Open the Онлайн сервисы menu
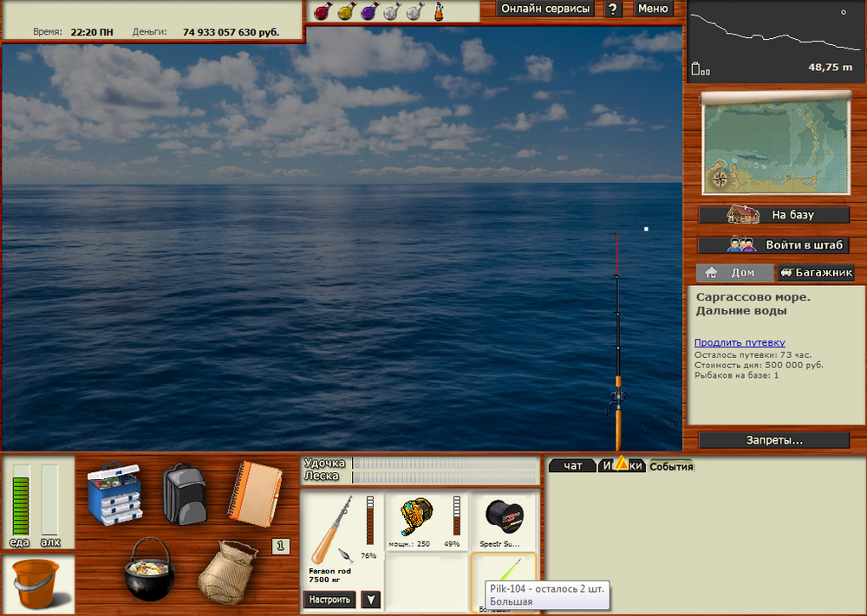 545,9
